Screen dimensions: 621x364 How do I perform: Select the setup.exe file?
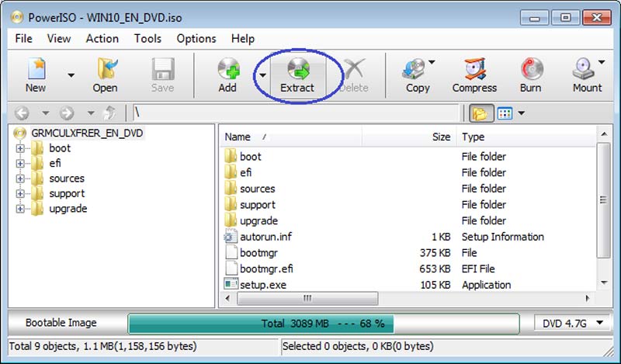[x=263, y=285]
